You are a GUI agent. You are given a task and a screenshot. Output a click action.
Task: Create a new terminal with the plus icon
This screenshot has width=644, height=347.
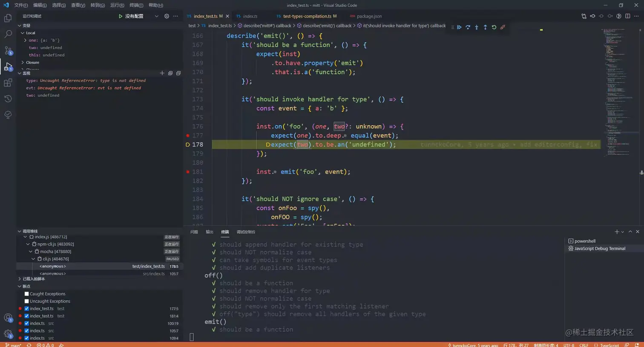click(x=616, y=232)
